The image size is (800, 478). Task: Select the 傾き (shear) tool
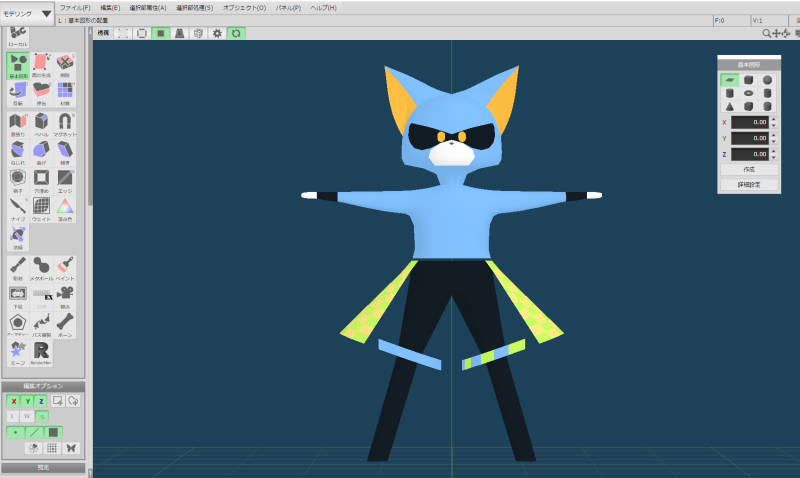(x=65, y=153)
